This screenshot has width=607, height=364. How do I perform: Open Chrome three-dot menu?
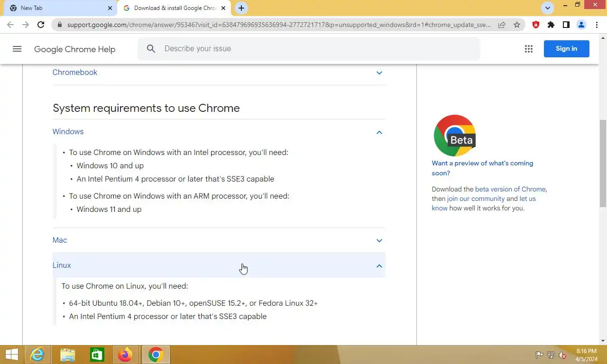[x=597, y=25]
